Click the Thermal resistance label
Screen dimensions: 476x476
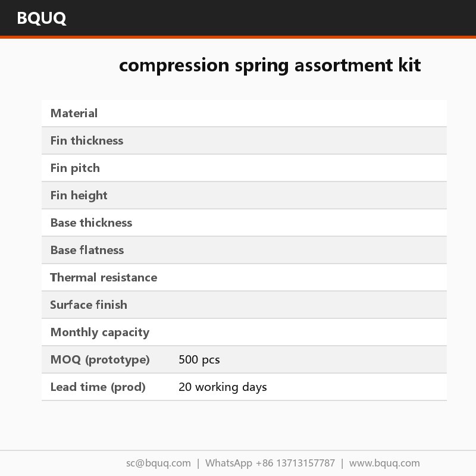coord(104,277)
